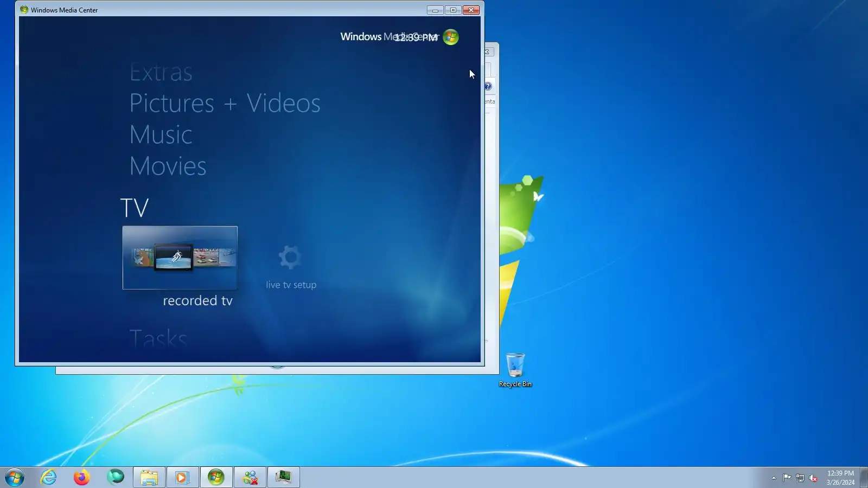This screenshot has height=488, width=868.
Task: Click the blue help icon in background window
Action: (488, 86)
